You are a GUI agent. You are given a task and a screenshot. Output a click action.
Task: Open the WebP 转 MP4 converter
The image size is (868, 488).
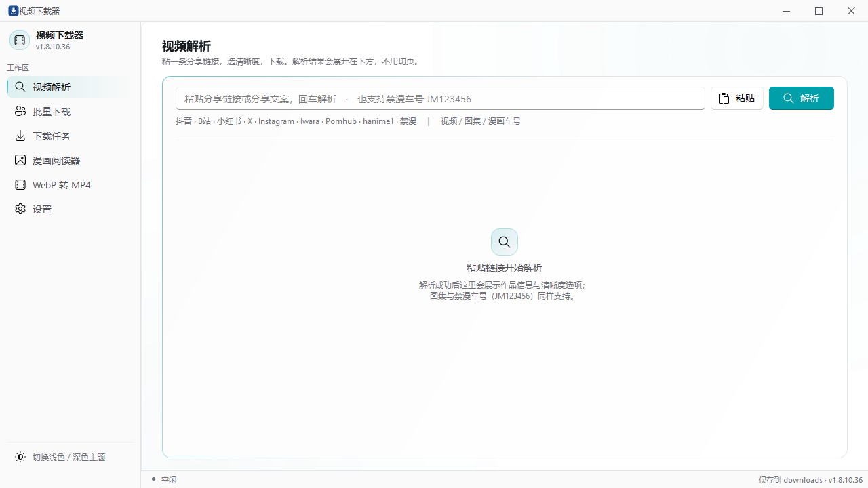pos(71,185)
